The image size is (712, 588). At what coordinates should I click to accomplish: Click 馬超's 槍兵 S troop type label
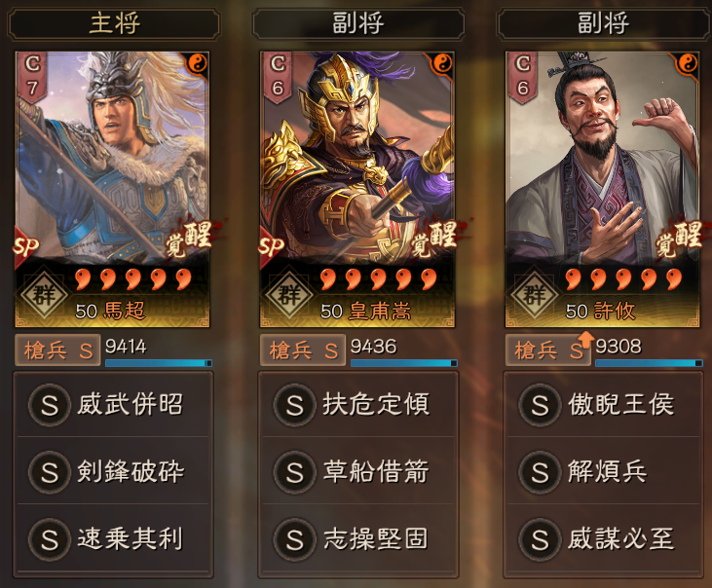click(x=57, y=350)
